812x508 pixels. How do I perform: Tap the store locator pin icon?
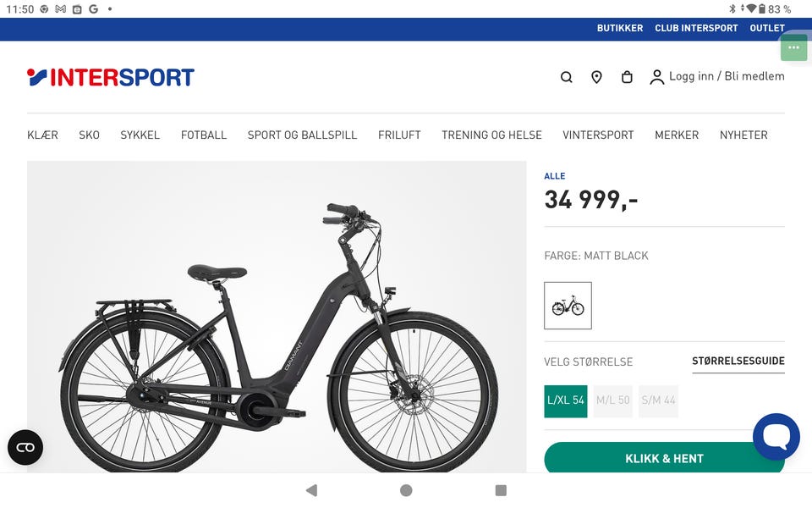coord(596,77)
